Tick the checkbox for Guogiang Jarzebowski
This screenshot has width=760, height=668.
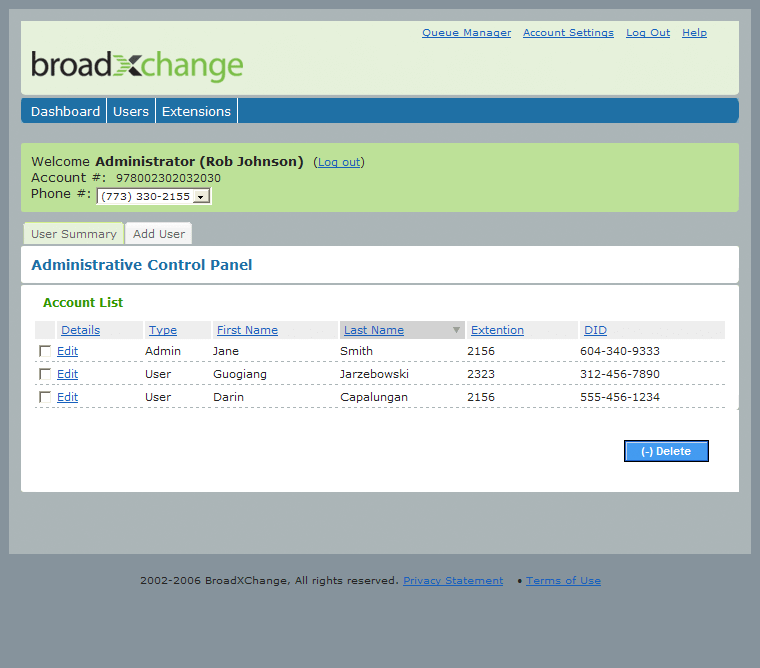[45, 374]
